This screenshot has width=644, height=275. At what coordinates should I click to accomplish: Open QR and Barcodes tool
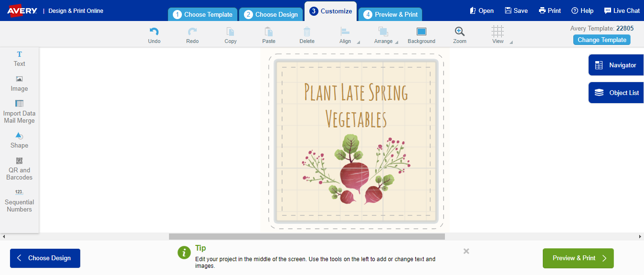click(20, 169)
